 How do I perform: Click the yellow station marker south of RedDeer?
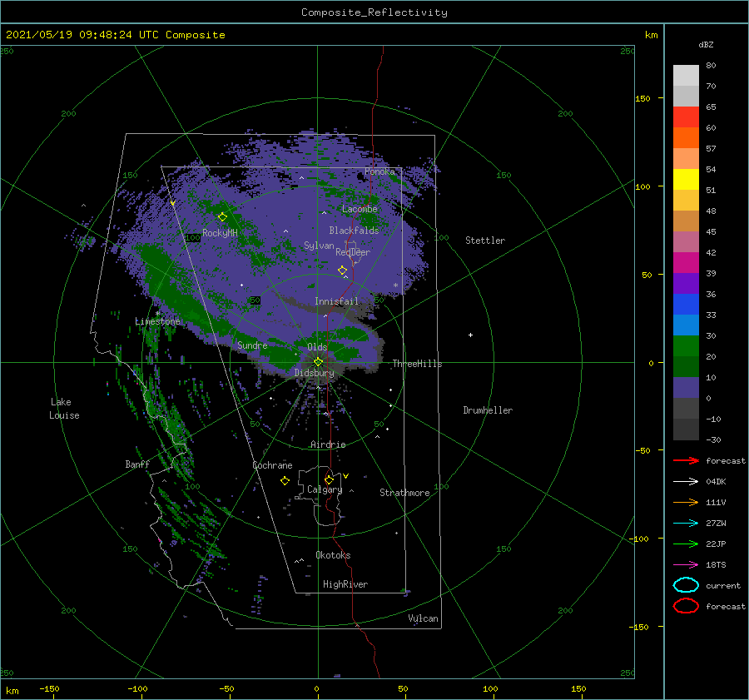(x=343, y=271)
